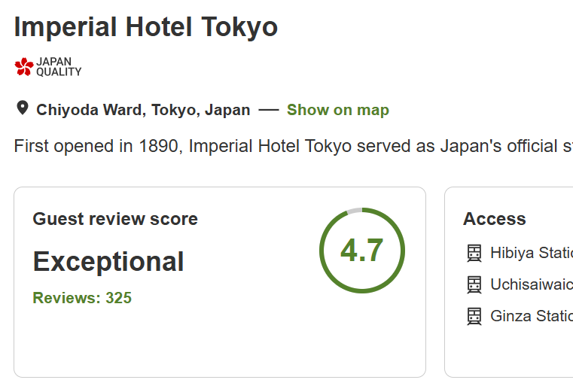Open the Reviews: 325 link
573x392 pixels.
(82, 298)
